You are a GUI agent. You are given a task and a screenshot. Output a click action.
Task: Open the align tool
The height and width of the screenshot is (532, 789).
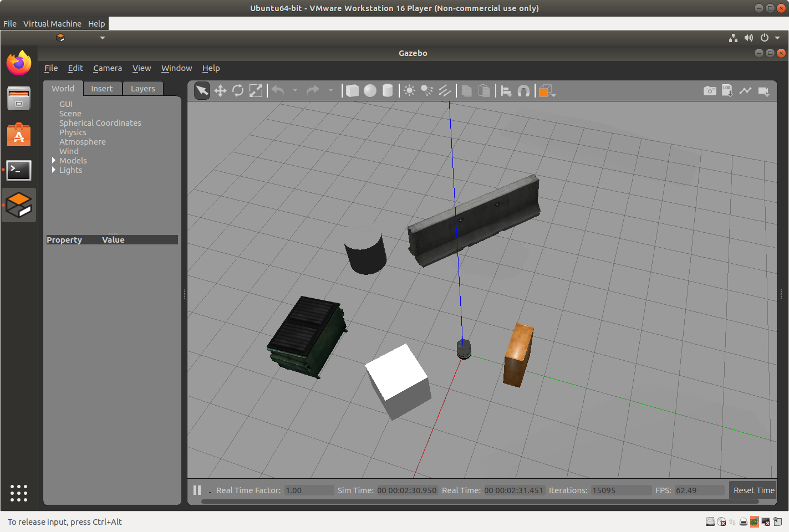(x=506, y=91)
